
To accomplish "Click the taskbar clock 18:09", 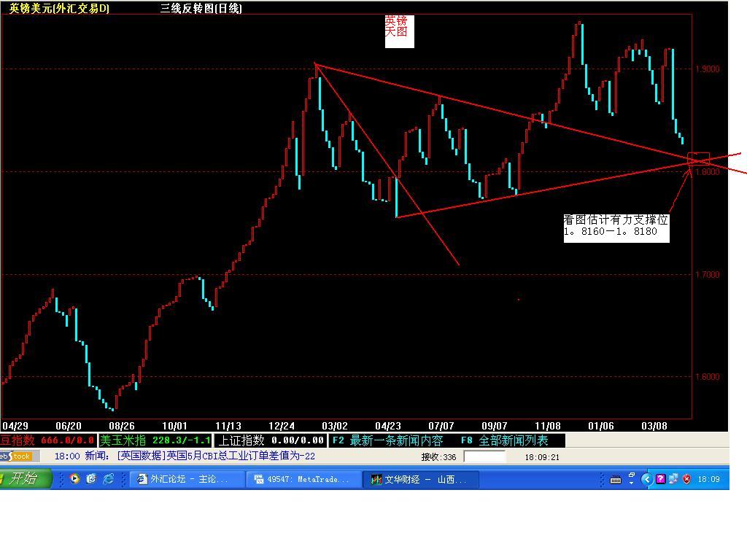I will [x=708, y=479].
